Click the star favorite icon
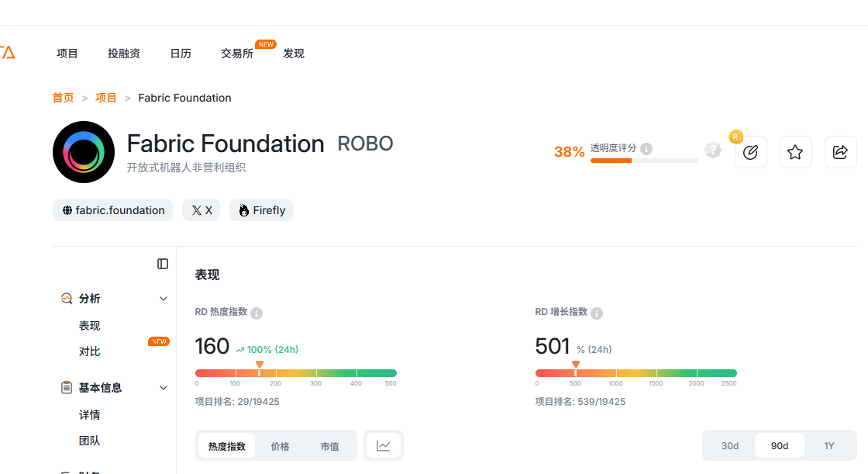Screen dimensions: 868x474 point(795,152)
